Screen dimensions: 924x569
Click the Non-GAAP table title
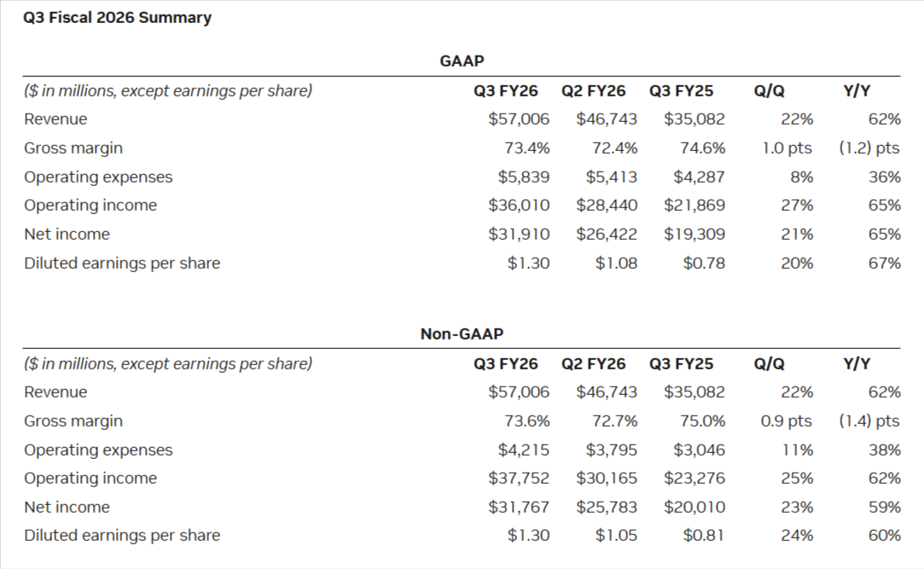[x=462, y=334]
